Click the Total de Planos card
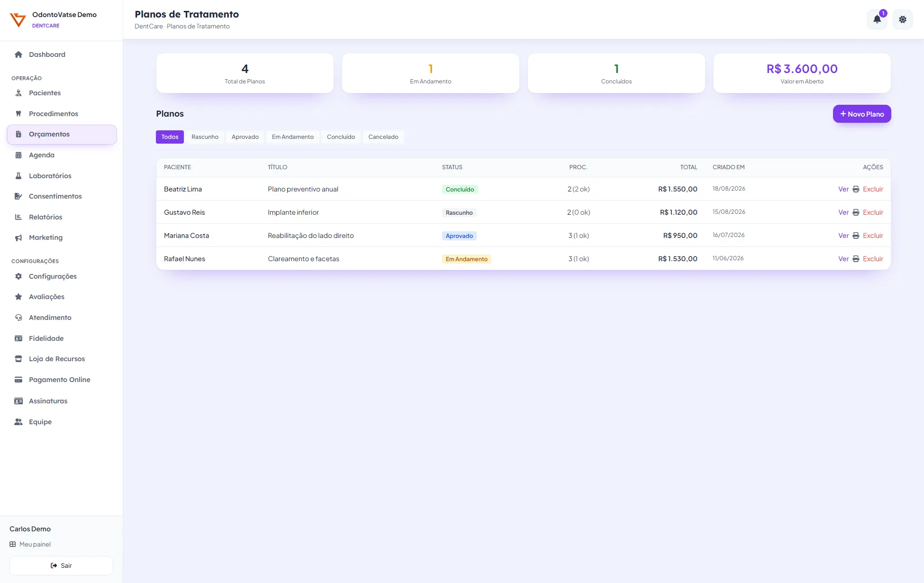 [245, 73]
